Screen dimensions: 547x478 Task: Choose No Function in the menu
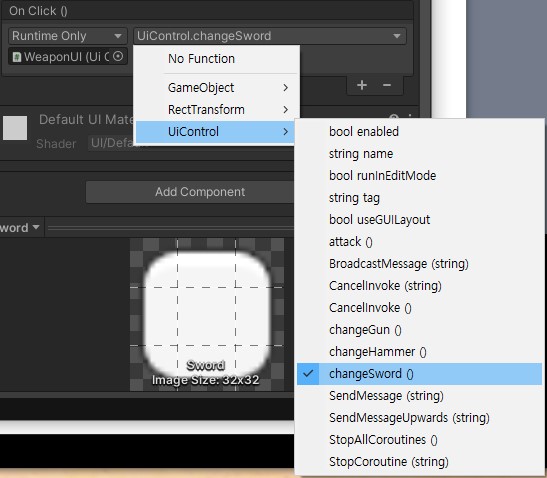[216, 59]
